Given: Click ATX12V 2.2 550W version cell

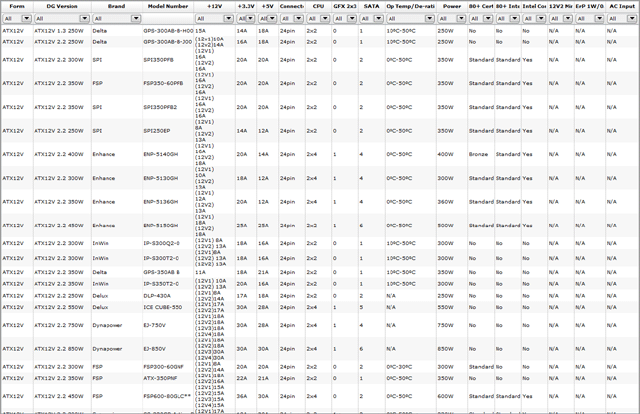Looking at the screenshot, I should click(x=59, y=307).
